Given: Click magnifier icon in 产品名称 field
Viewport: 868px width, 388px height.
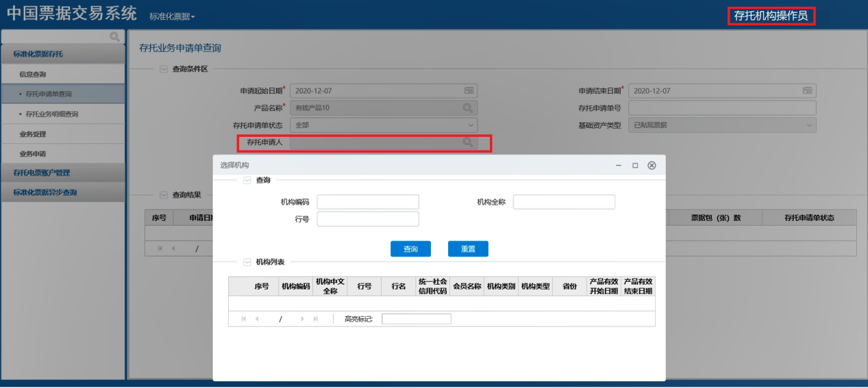Looking at the screenshot, I should [x=468, y=107].
